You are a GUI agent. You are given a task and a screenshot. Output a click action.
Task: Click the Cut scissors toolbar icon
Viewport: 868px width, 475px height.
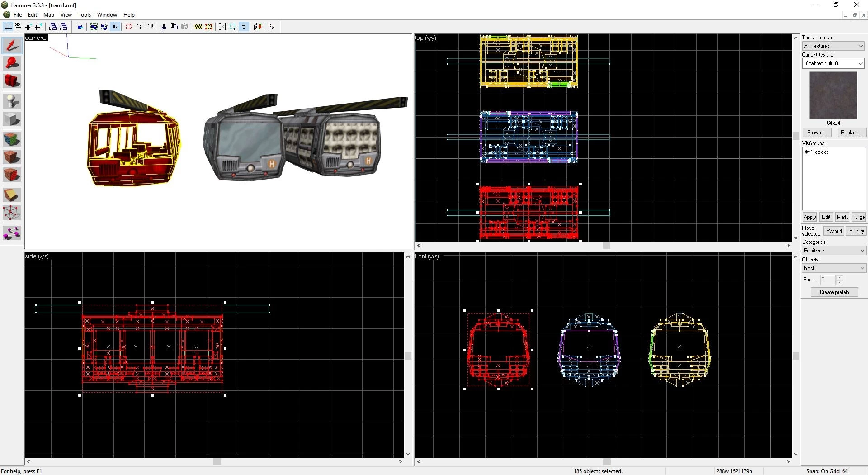[164, 27]
